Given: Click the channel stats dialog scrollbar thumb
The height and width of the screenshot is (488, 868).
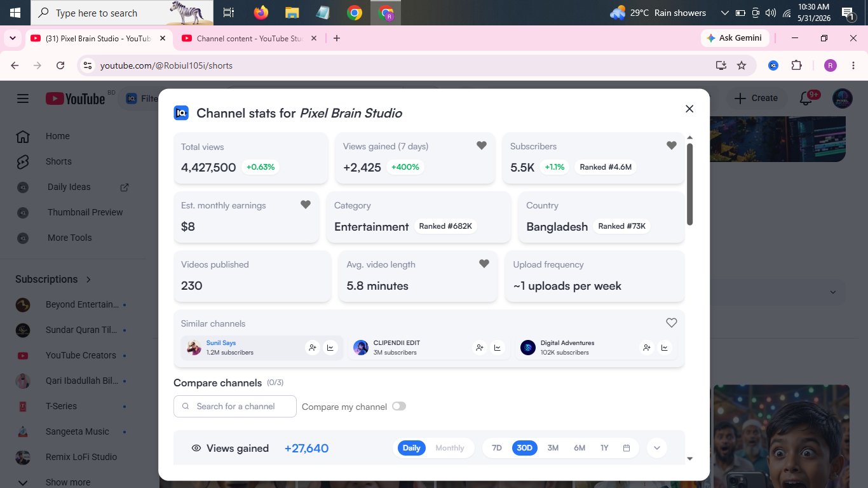Looking at the screenshot, I should tap(690, 184).
